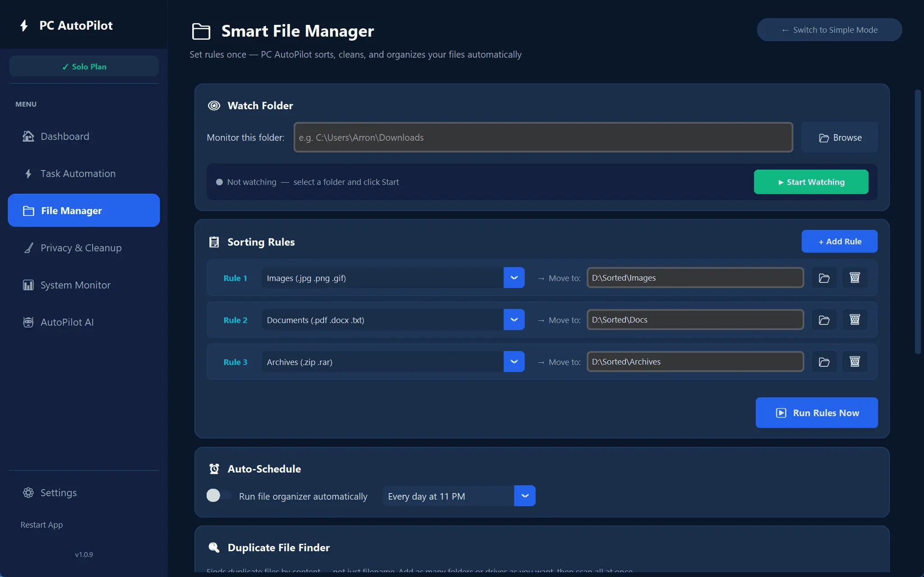Open folder browser for Rule 2 destination
924x577 pixels.
tap(824, 320)
